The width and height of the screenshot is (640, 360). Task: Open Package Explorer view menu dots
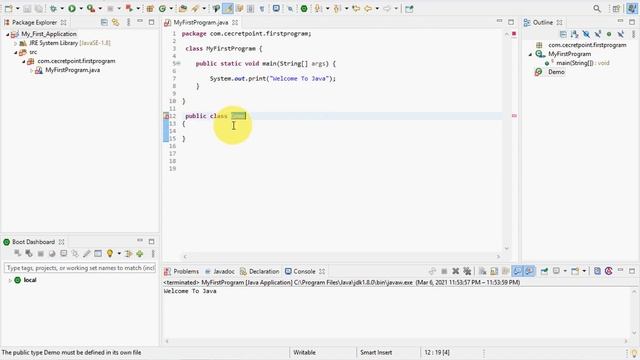pos(129,22)
